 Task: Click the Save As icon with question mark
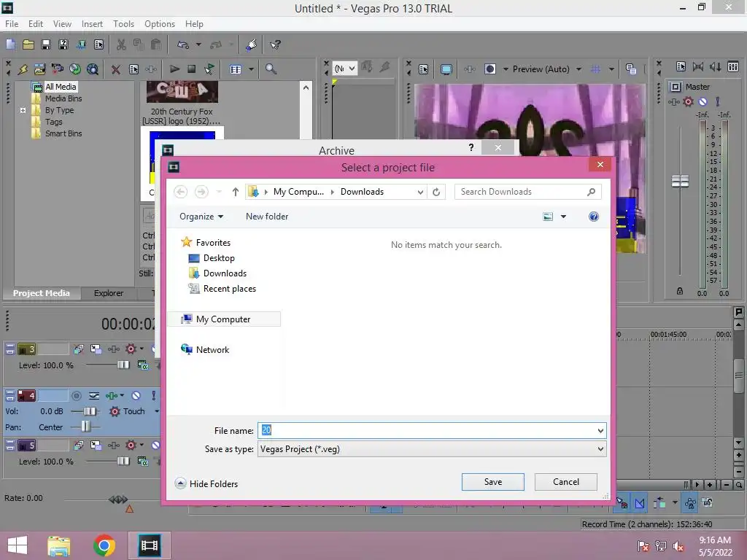[x=63, y=44]
